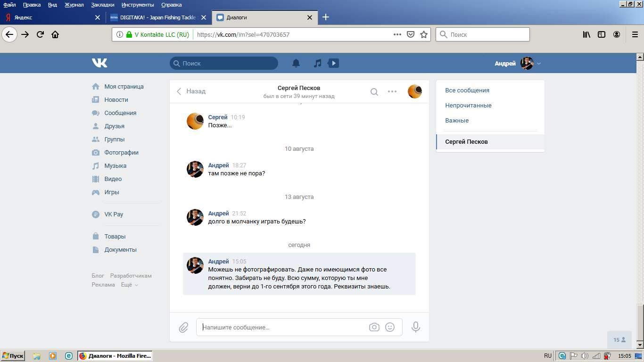The height and width of the screenshot is (362, 644).
Task: Go back using the Назад link
Action: [x=191, y=91]
